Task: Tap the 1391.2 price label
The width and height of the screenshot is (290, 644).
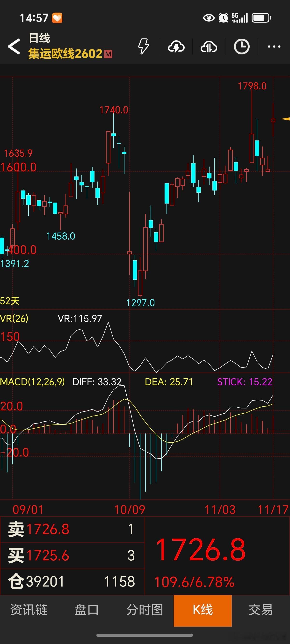Action: tap(14, 264)
